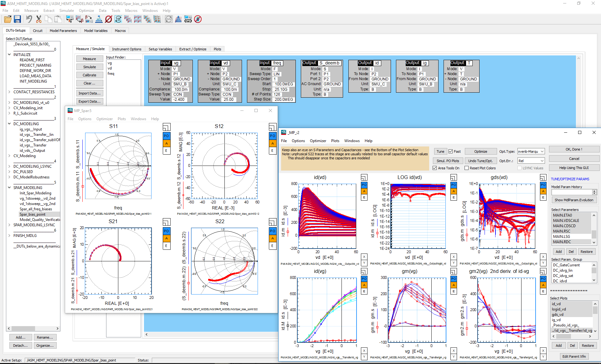601x364 pixels.
Task: Click the Undo arrow icon in the toolbar
Action: pos(28,19)
